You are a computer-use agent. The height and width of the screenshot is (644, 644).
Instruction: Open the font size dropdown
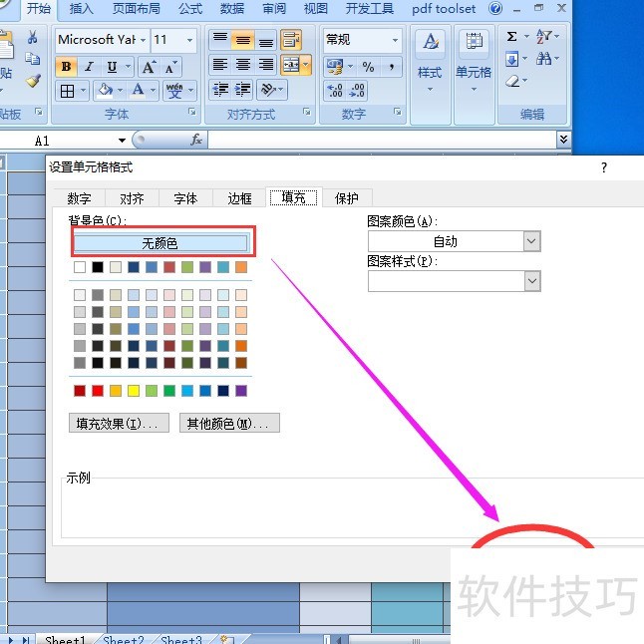(x=189, y=40)
